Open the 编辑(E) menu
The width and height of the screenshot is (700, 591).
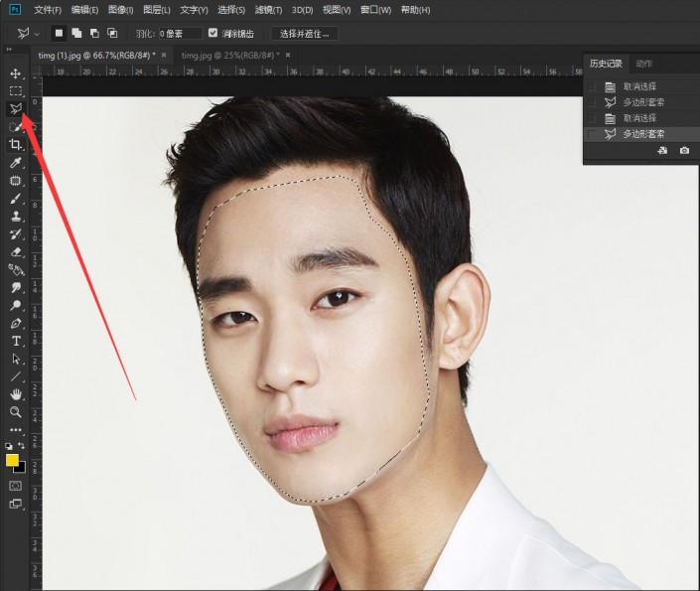pos(84,10)
